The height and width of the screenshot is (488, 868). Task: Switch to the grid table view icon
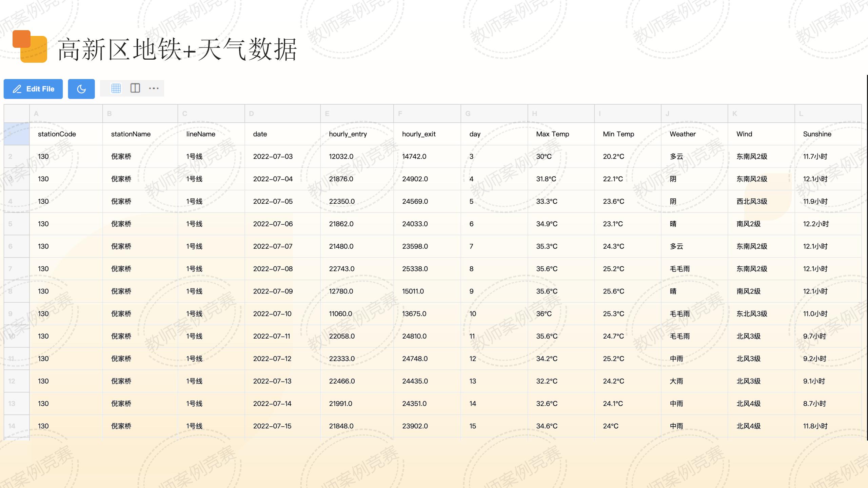(x=116, y=88)
